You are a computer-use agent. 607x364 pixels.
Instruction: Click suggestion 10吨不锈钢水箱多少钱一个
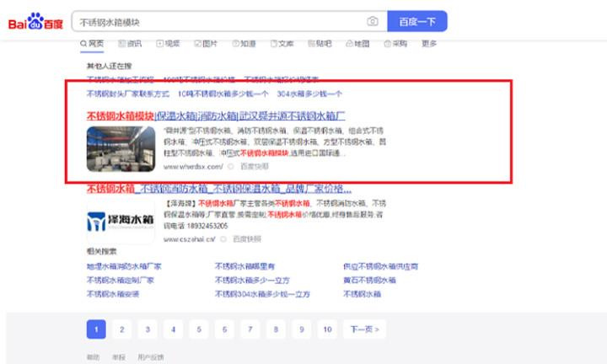223,94
